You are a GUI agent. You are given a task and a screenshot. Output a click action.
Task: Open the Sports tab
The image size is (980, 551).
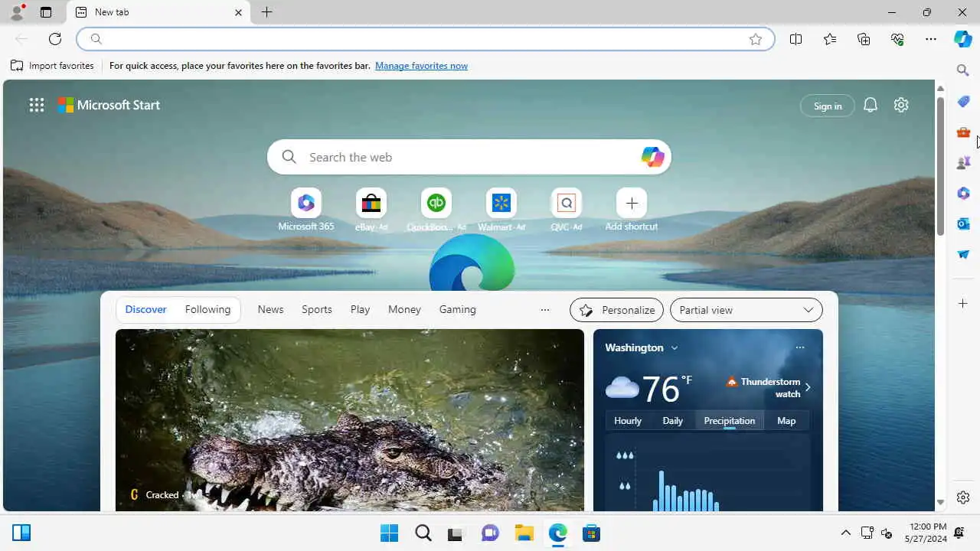pos(316,310)
